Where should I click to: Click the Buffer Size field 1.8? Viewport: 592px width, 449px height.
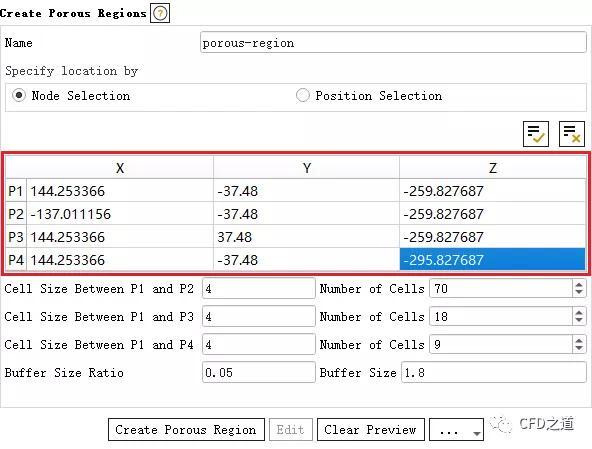coord(493,372)
